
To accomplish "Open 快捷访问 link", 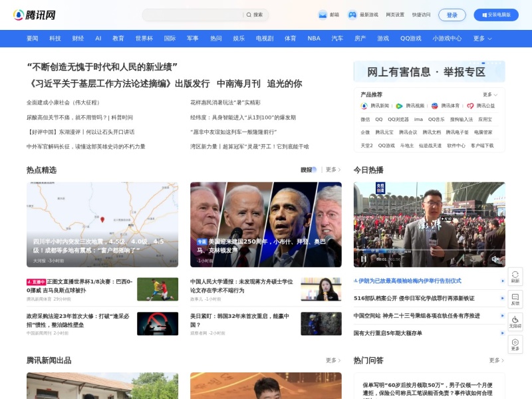I will point(421,15).
